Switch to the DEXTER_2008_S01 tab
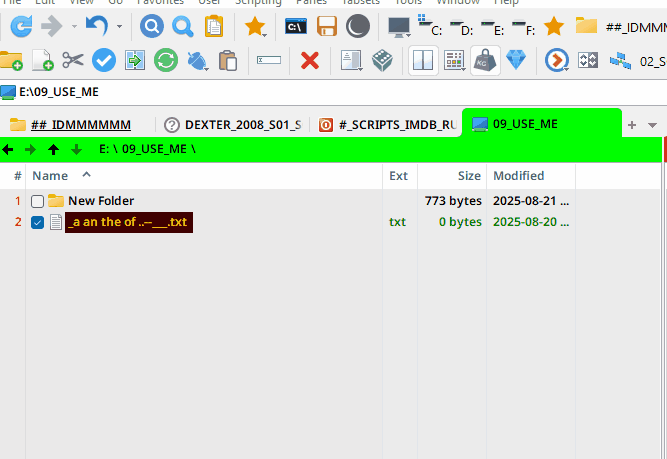The image size is (667, 459). tap(233, 125)
